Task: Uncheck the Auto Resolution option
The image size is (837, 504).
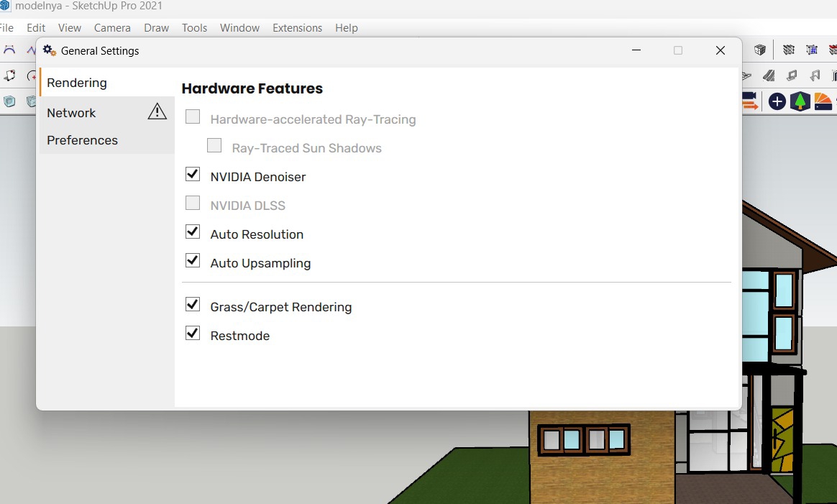Action: [193, 232]
